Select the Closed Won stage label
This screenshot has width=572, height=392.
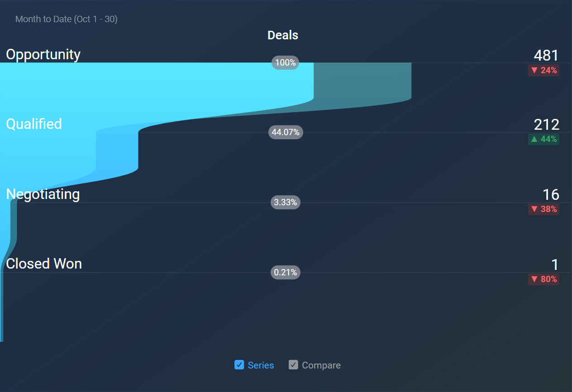click(43, 264)
